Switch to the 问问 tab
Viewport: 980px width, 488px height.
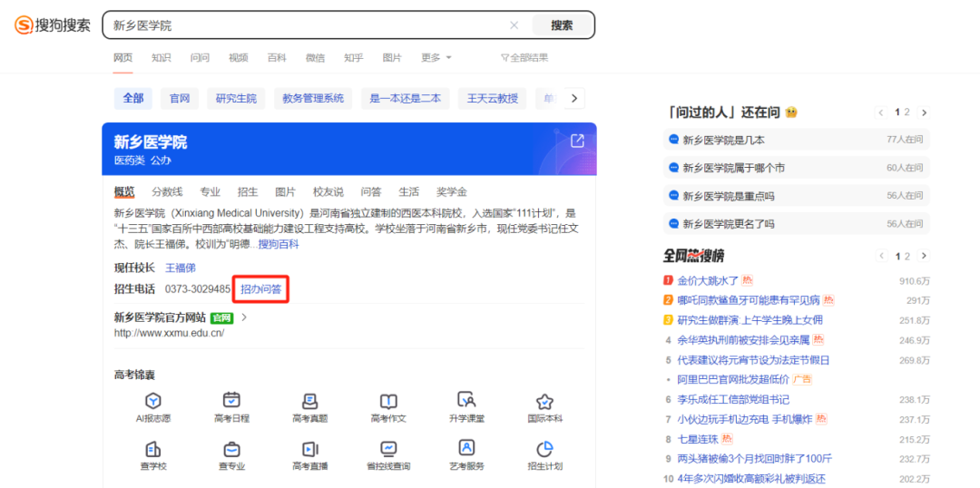[200, 57]
